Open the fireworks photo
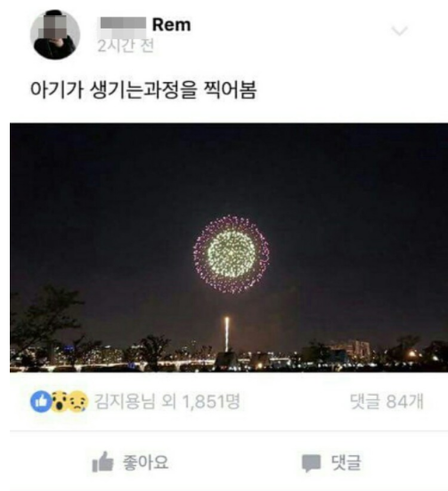 point(229,248)
